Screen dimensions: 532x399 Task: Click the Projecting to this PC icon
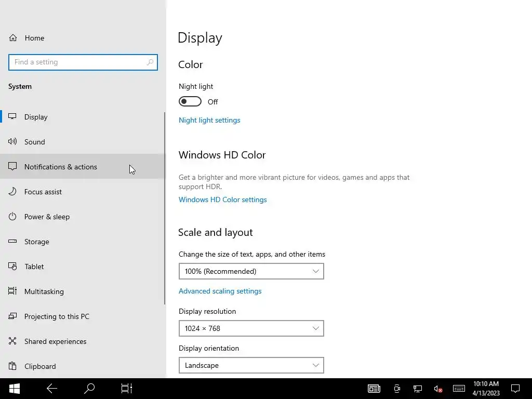click(12, 316)
